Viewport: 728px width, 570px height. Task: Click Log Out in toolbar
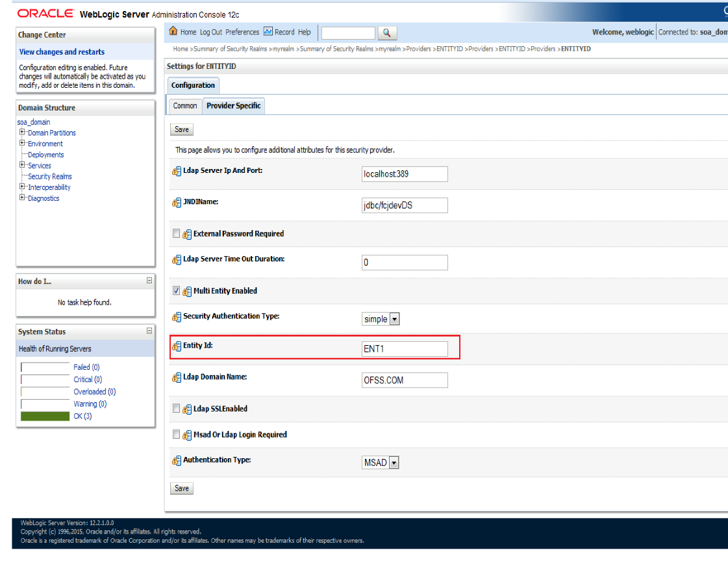(x=211, y=32)
